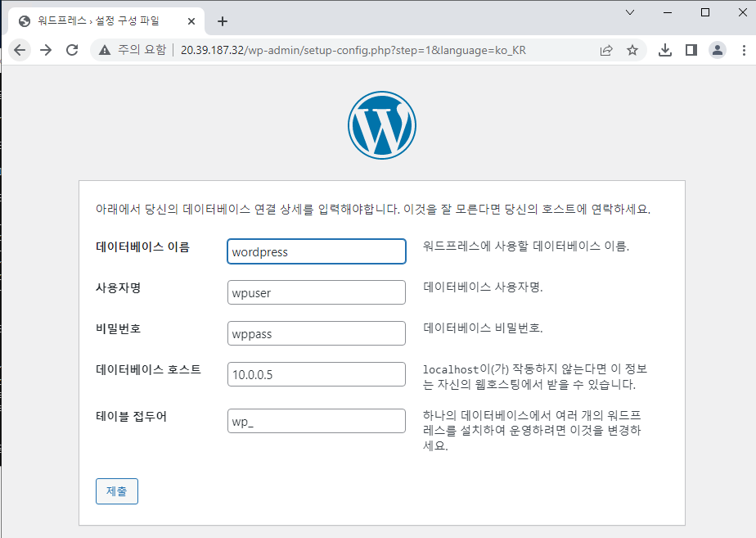Go back to the previous page
Image resolution: width=756 pixels, height=538 pixels.
(20, 50)
